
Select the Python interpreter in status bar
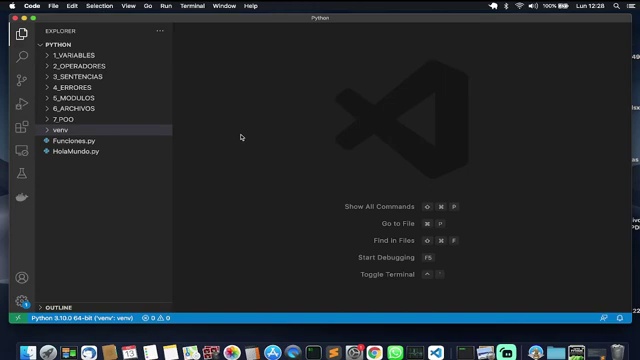pyautogui.click(x=82, y=318)
